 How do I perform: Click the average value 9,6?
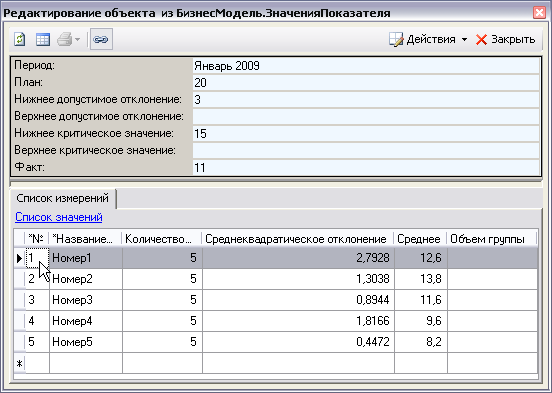click(x=421, y=321)
